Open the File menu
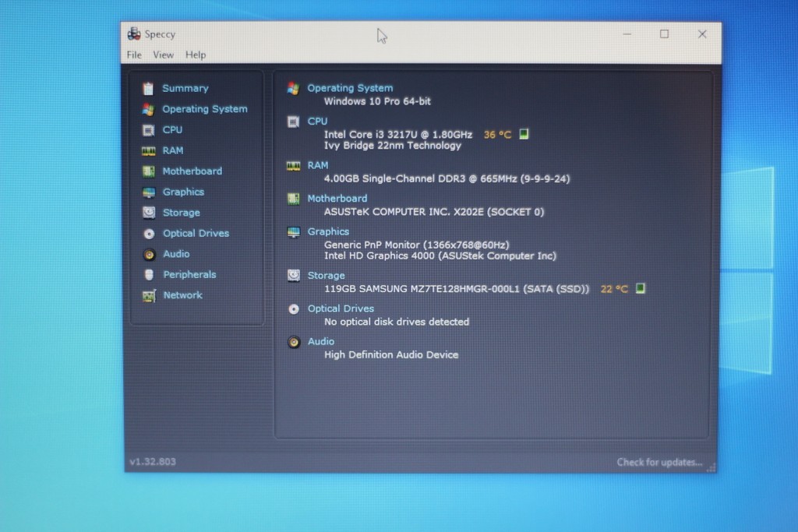 134,55
